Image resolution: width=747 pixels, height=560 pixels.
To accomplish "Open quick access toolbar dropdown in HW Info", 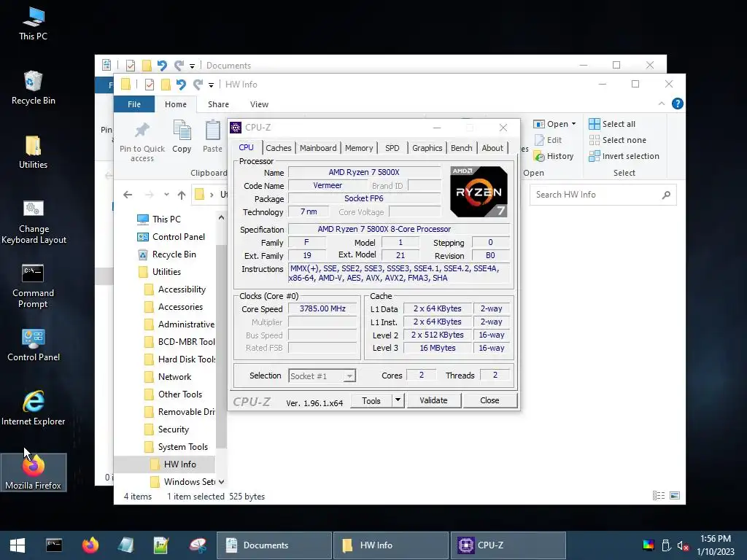I will (211, 85).
